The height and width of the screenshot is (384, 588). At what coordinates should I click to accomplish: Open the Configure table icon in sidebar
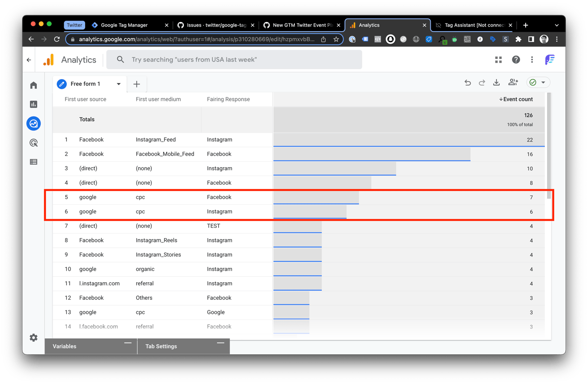[x=34, y=162]
